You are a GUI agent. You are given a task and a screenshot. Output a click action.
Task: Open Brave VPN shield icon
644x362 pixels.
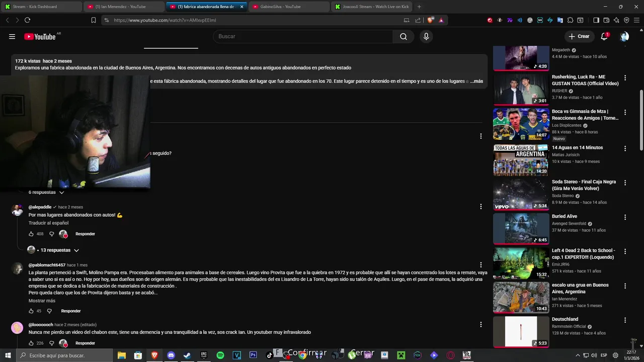point(626,20)
